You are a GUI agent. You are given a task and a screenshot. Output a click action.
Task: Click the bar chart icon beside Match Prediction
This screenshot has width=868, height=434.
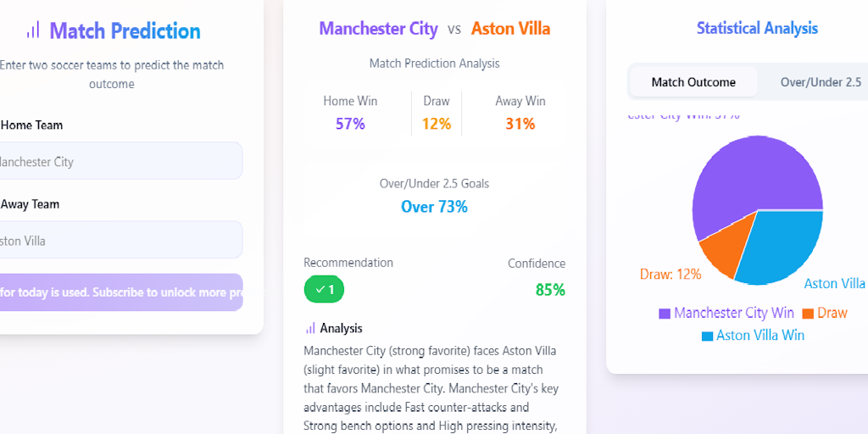click(x=33, y=30)
